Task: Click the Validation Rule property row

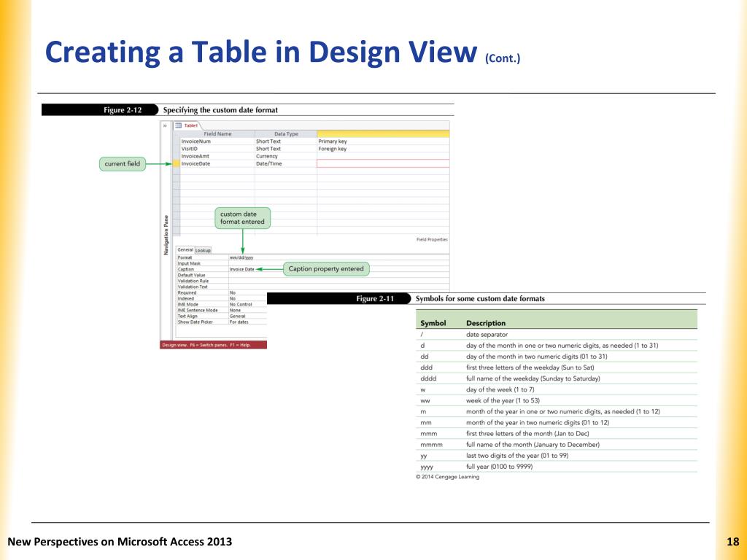Action: point(312,281)
